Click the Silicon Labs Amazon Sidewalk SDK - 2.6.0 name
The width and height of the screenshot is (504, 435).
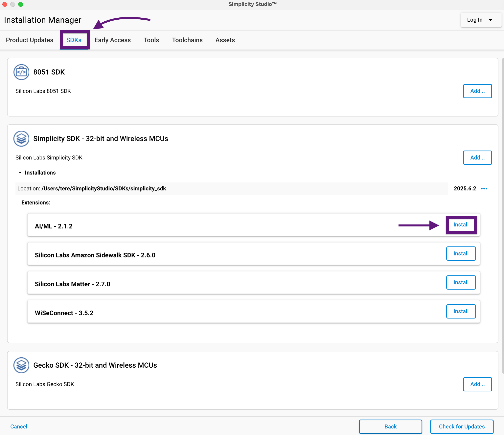point(95,255)
